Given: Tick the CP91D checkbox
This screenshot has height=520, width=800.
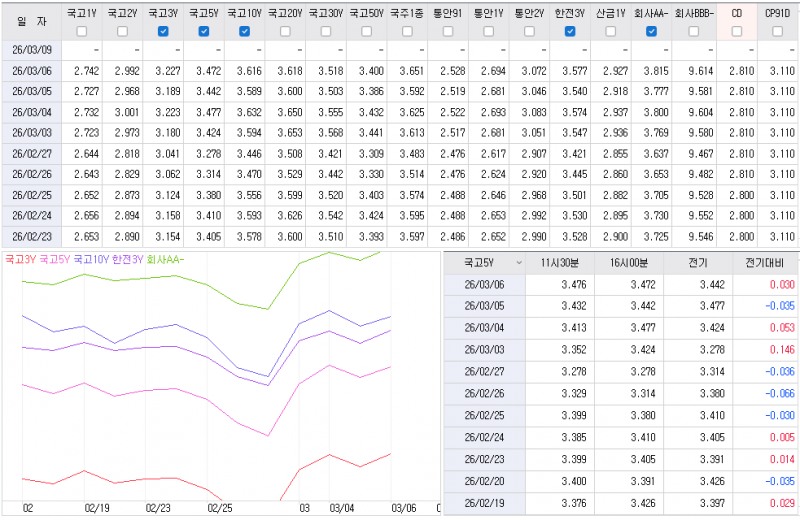Looking at the screenshot, I should click(778, 31).
